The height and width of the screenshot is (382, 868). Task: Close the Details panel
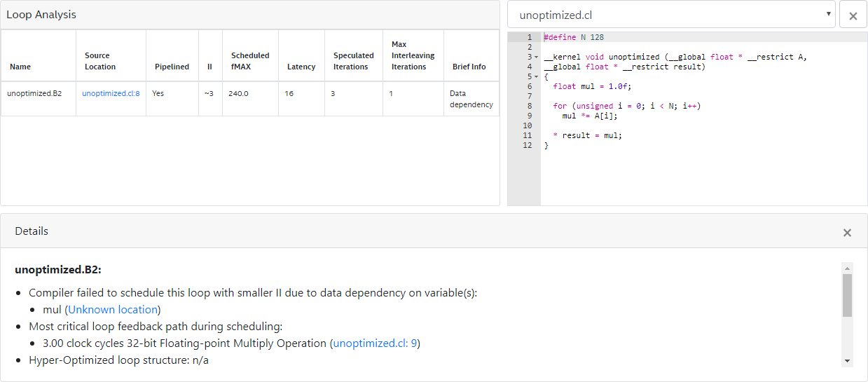point(847,232)
